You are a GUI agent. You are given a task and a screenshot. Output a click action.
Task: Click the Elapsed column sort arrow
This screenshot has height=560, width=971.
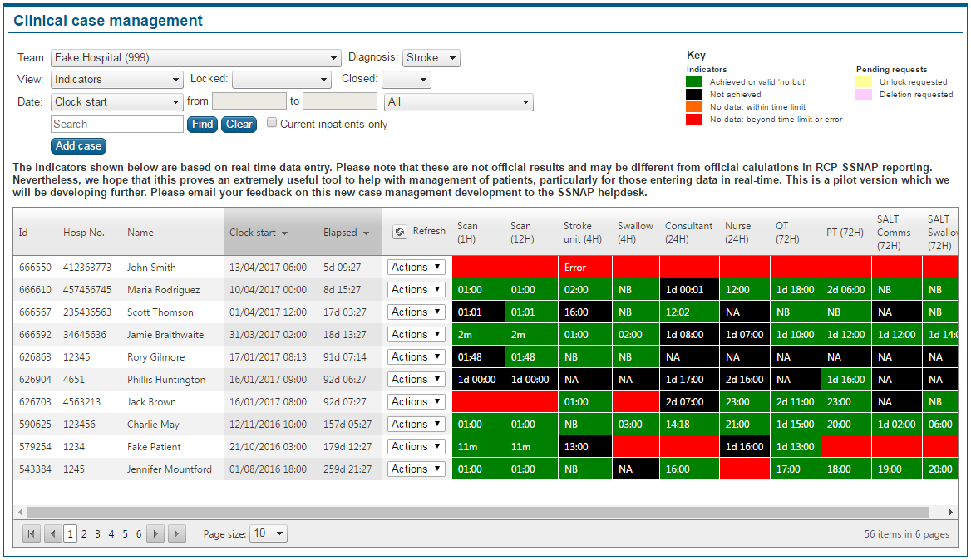click(x=366, y=233)
